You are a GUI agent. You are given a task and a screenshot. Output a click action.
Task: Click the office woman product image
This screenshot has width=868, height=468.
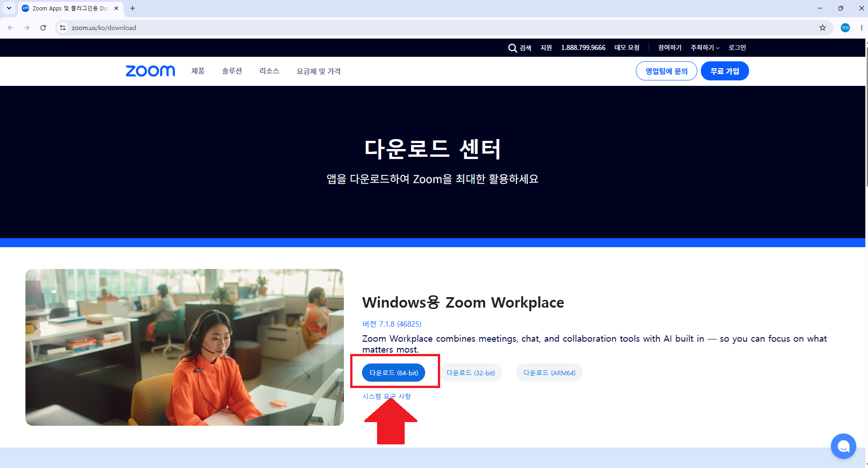pos(184,347)
